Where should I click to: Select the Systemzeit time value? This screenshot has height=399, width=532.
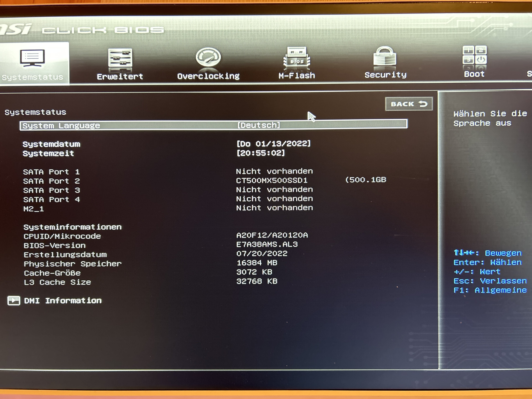coord(260,153)
